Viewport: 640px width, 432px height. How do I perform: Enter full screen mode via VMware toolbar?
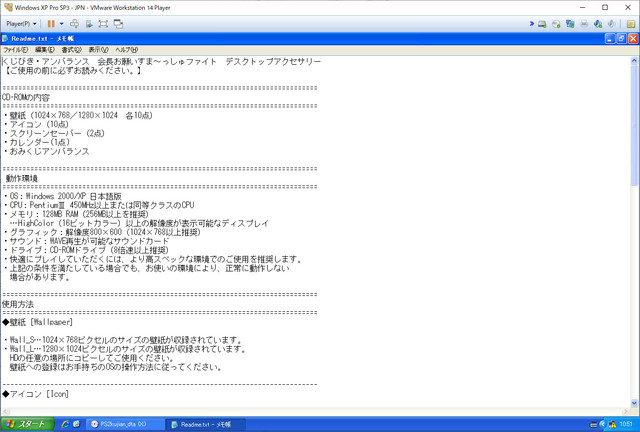click(x=103, y=24)
